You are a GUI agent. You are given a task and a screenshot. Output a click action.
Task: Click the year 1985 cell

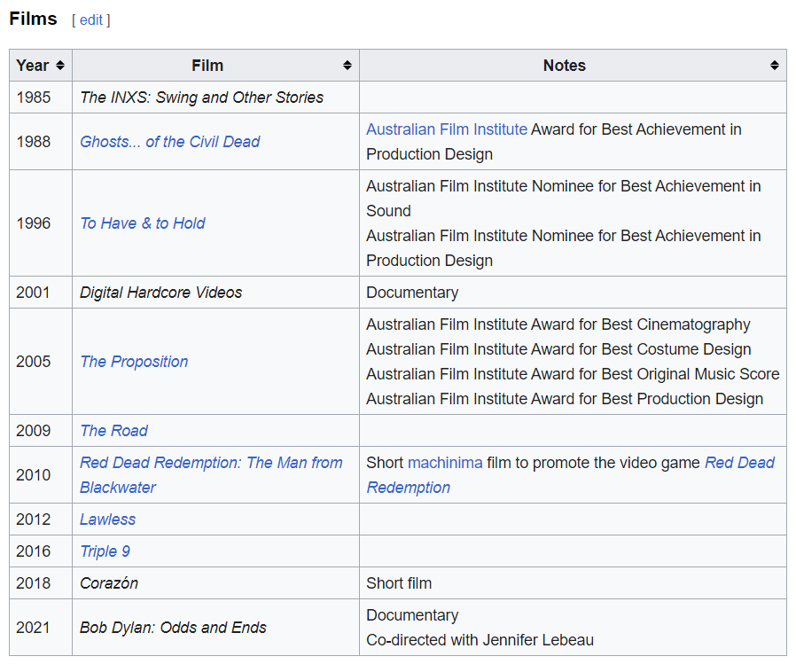[41, 97]
